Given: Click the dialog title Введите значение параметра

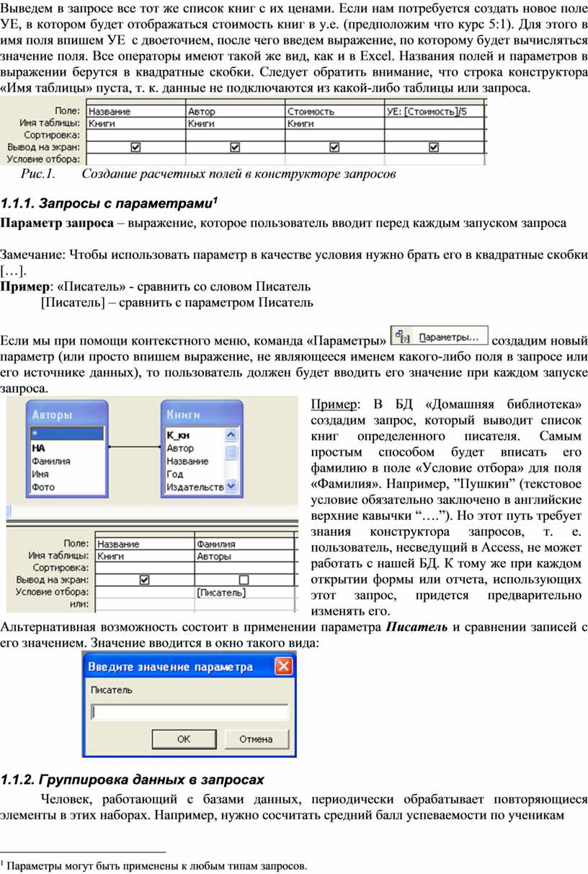Looking at the screenshot, I should click(x=171, y=667).
